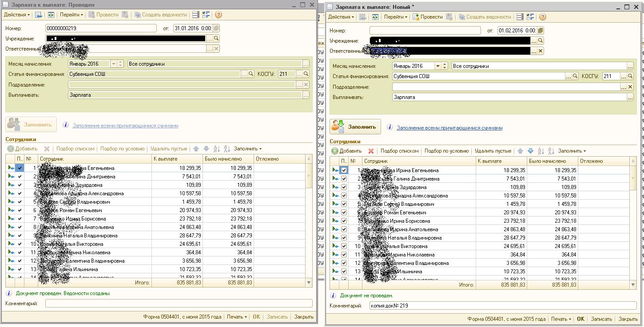Click navigate-to-list icon in Проведен window toolbar
The width and height of the screenshot is (644, 327).
tap(38, 15)
